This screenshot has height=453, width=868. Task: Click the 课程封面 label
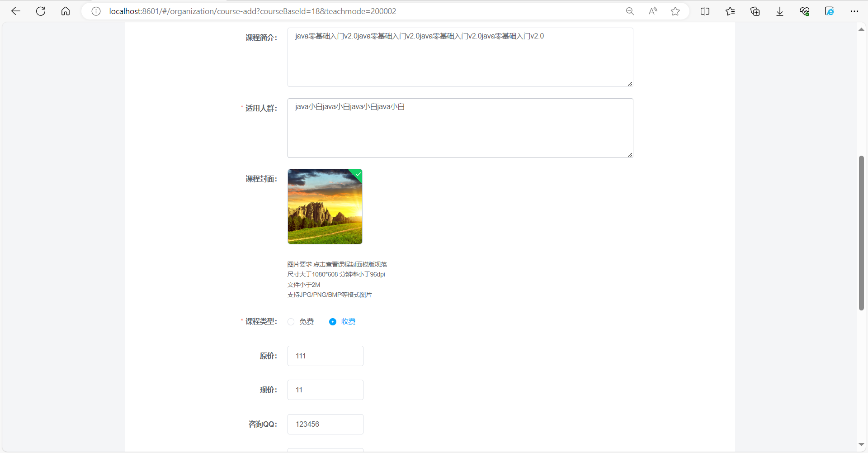[261, 179]
